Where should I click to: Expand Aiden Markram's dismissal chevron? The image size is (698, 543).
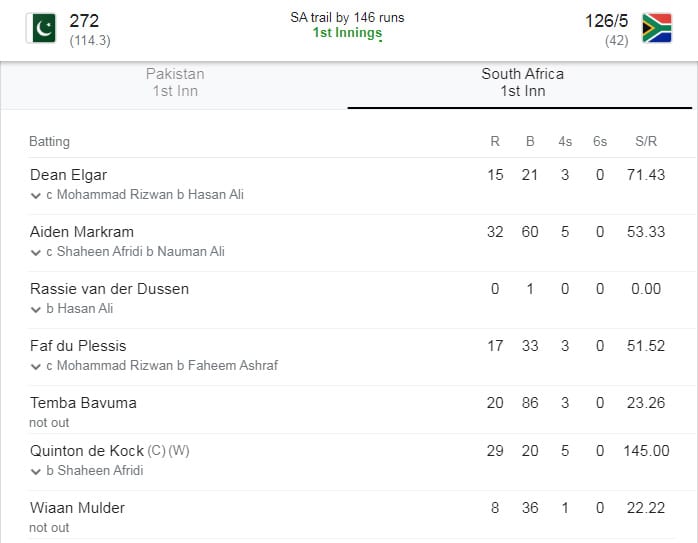coord(36,252)
